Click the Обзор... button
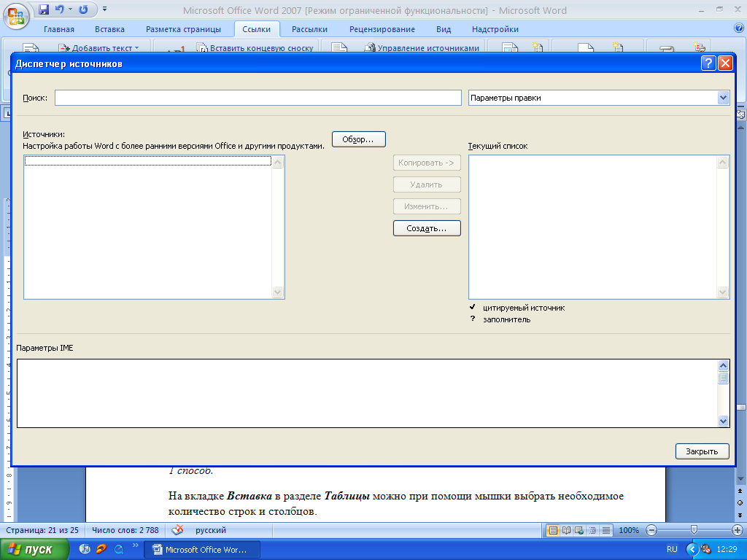 coord(359,139)
